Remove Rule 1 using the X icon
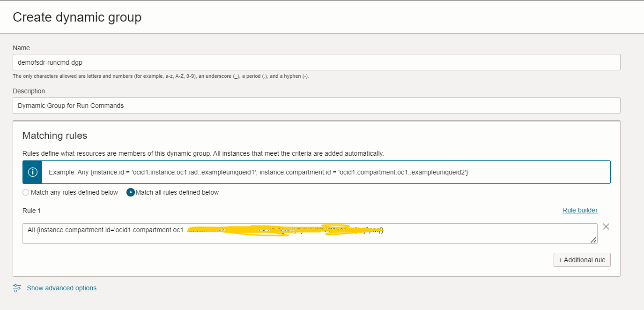 click(x=606, y=227)
